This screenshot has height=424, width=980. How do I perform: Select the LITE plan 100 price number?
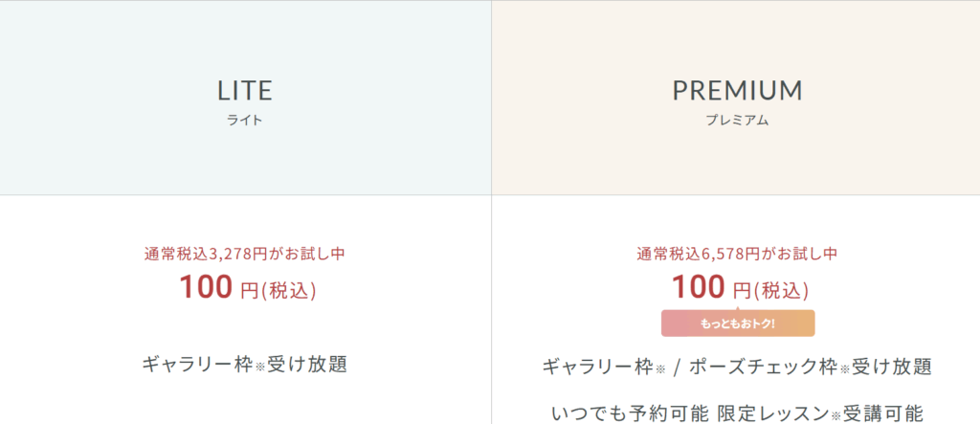(x=207, y=287)
